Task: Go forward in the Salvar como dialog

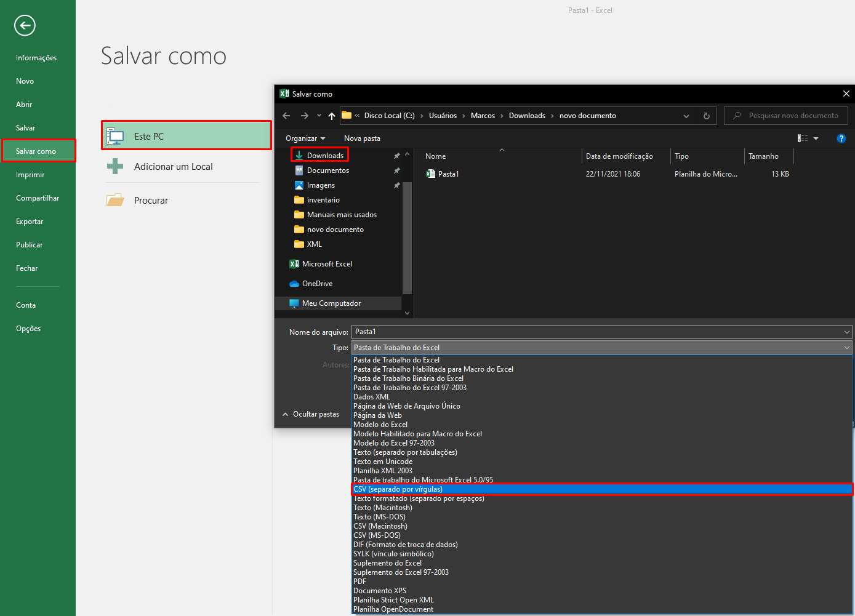Action: click(305, 116)
